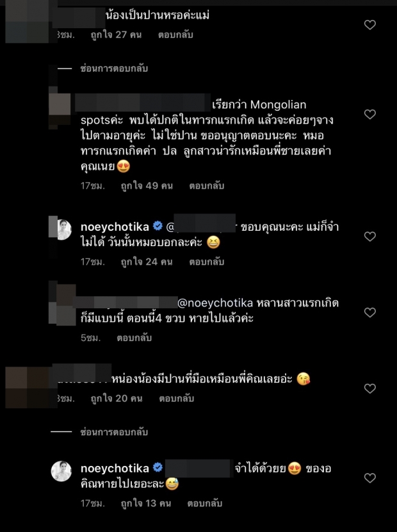This screenshot has width=397, height=532.
Task: View who liked the comment with 27 likes
Action: pyautogui.click(x=117, y=35)
